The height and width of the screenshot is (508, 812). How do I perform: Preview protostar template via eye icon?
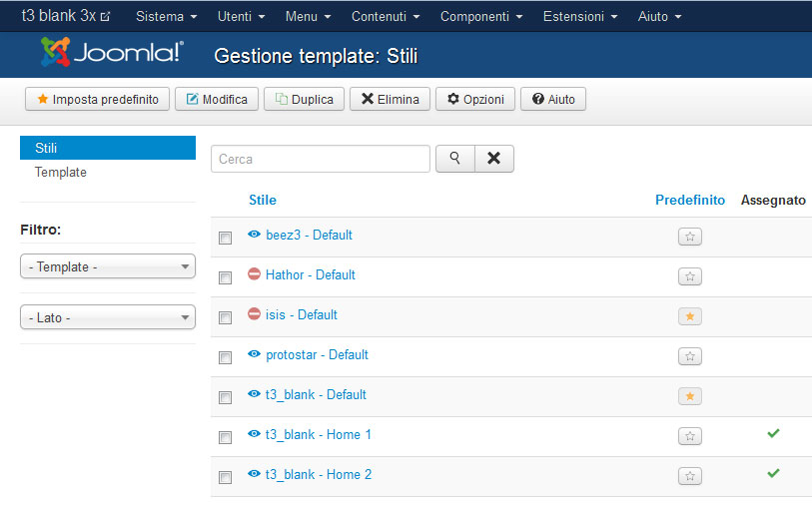coord(254,354)
